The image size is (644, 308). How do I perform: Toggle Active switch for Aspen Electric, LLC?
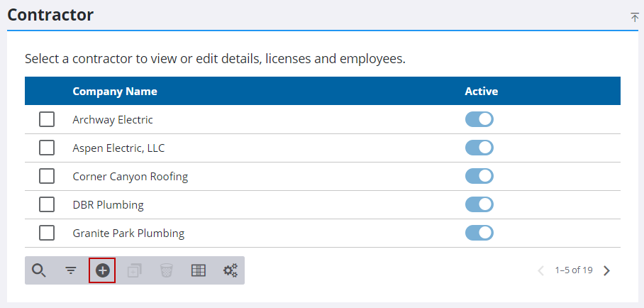(x=479, y=148)
